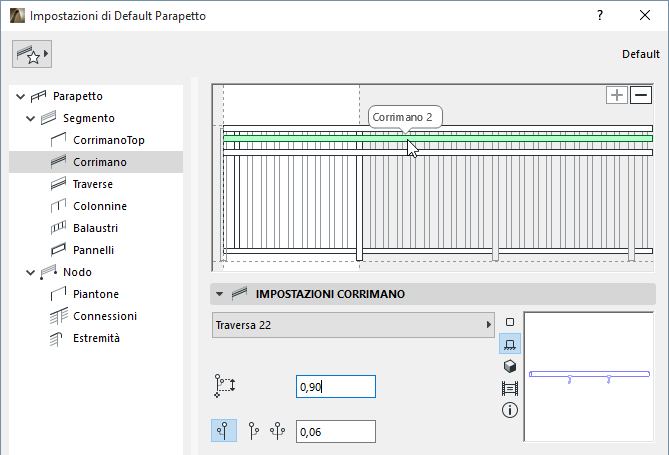Click the Help question mark button
The image size is (669, 455).
[599, 16]
